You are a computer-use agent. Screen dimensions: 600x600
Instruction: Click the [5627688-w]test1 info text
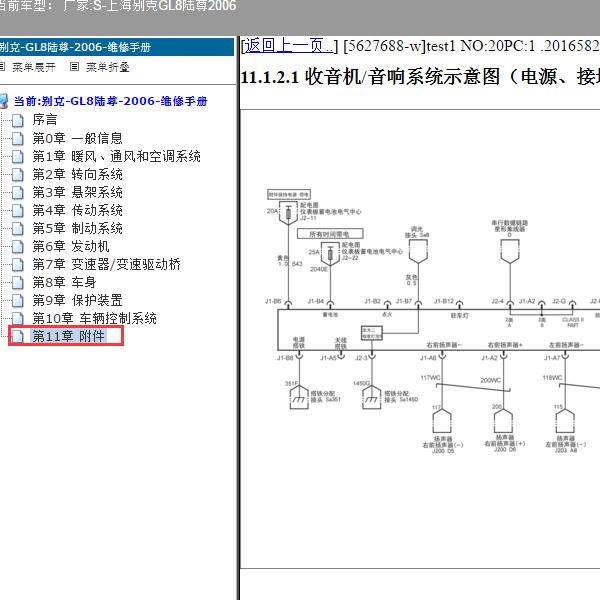(x=471, y=46)
